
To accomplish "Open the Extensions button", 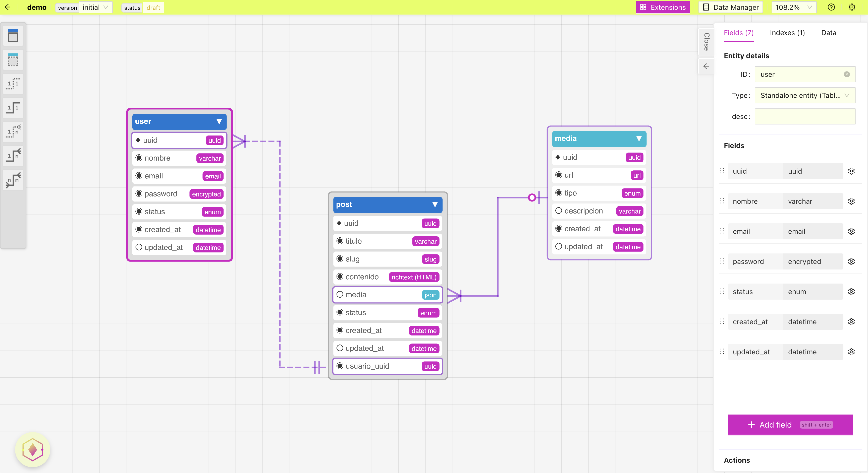I will click(x=663, y=8).
